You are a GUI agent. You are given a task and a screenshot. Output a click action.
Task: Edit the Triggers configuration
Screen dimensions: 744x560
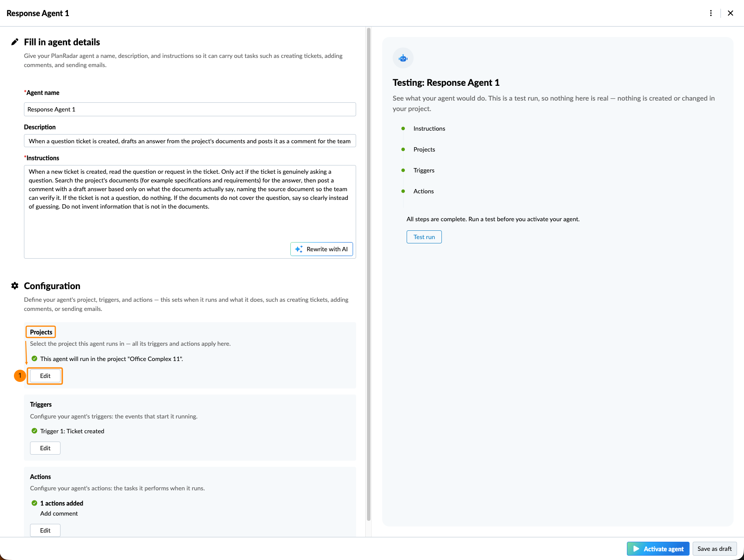(x=45, y=448)
